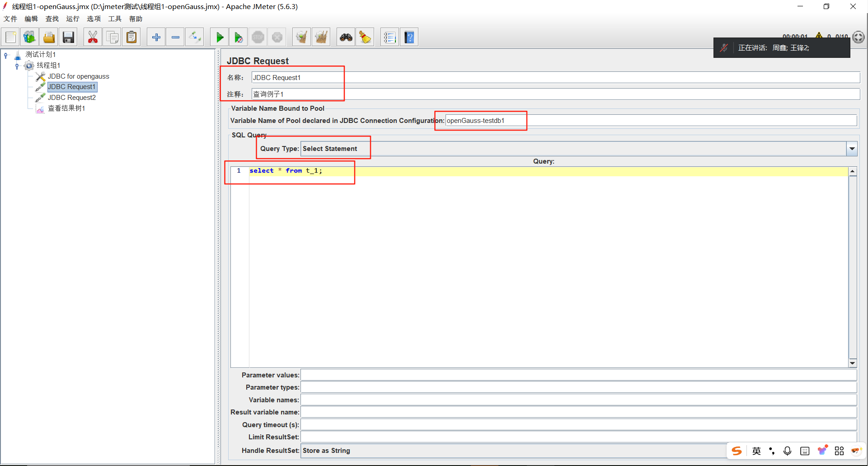Click the Limit ResultSet field

[x=579, y=437]
